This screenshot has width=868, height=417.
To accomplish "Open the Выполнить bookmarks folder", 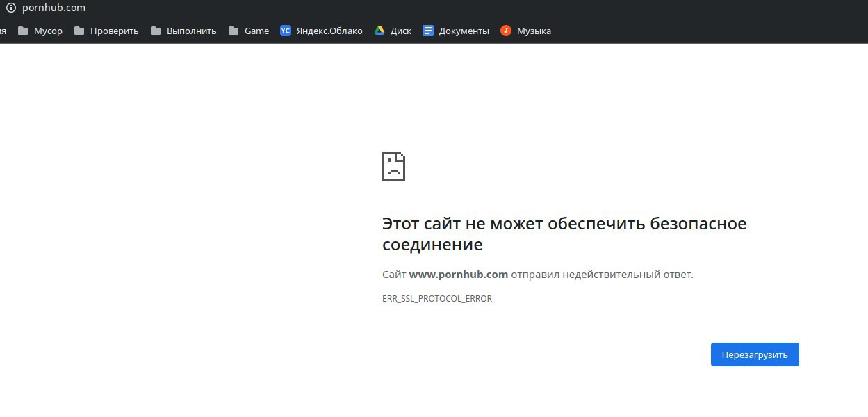I will click(x=183, y=31).
